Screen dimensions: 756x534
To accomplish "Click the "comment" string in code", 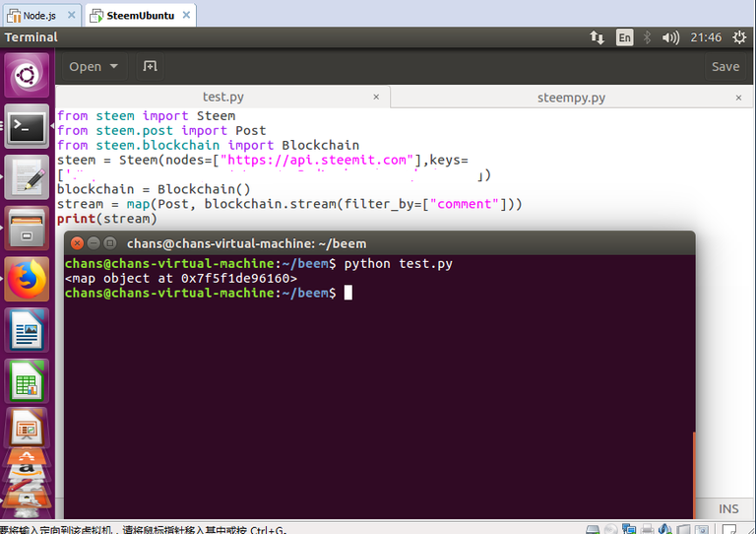I will pos(464,204).
